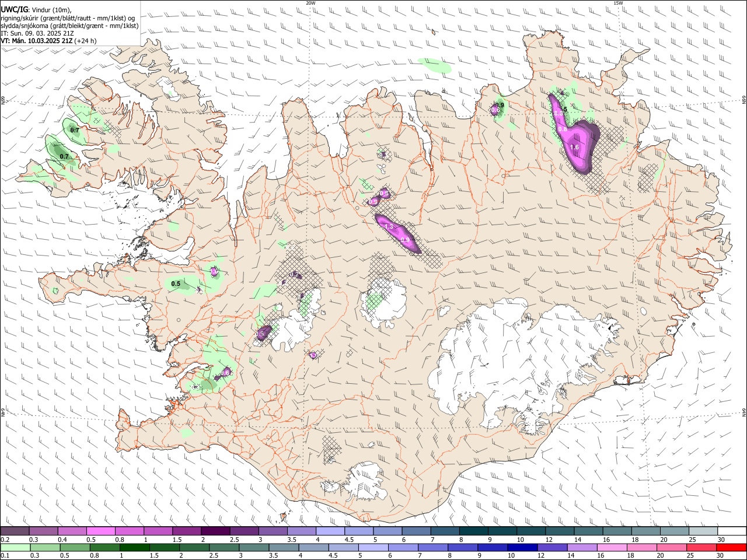Pick the light lavender 4 snow legend swatch

pos(329,531)
